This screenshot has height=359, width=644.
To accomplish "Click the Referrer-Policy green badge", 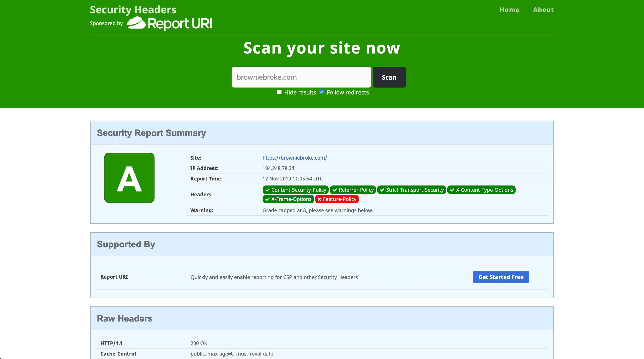I will (x=353, y=190).
